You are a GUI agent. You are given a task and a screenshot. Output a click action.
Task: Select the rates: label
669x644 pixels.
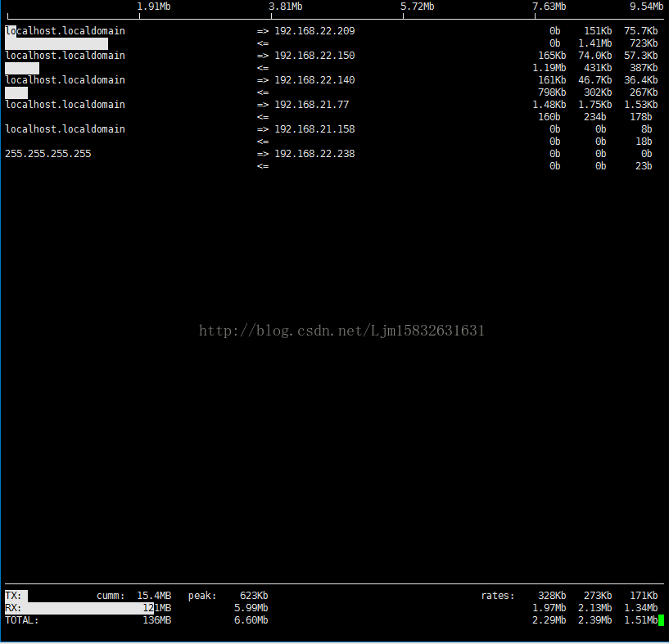(498, 596)
